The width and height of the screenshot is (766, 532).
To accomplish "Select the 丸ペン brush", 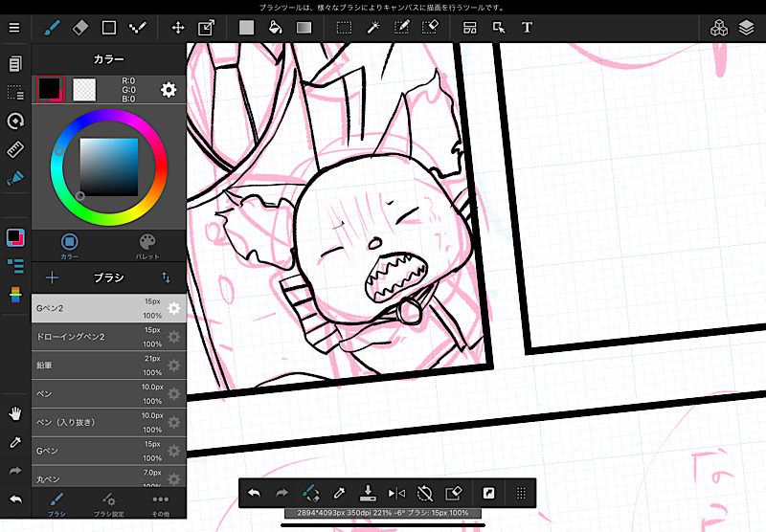I will pyautogui.click(x=108, y=477).
